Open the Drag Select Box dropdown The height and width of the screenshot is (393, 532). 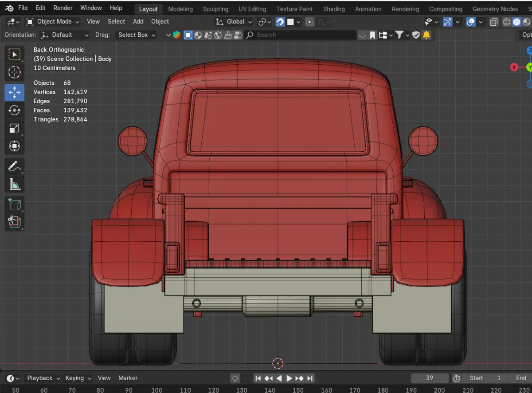tap(137, 35)
